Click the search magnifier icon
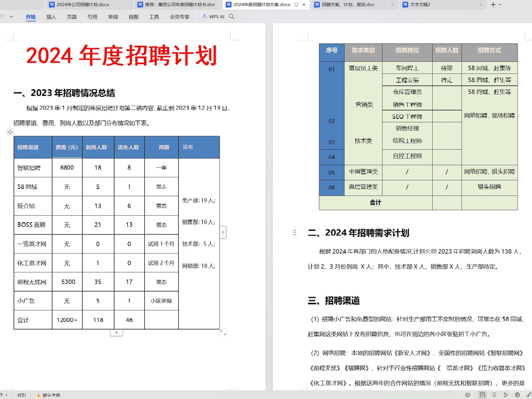 coord(232,17)
